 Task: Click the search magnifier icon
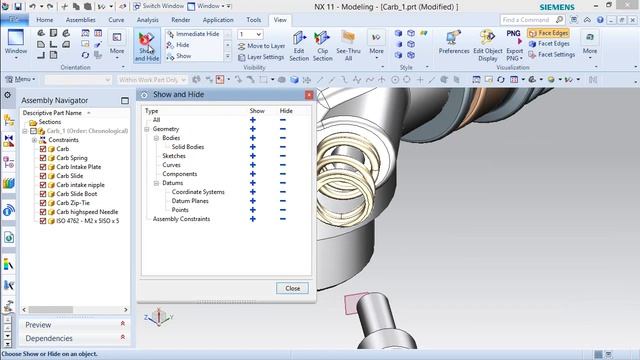click(x=559, y=20)
